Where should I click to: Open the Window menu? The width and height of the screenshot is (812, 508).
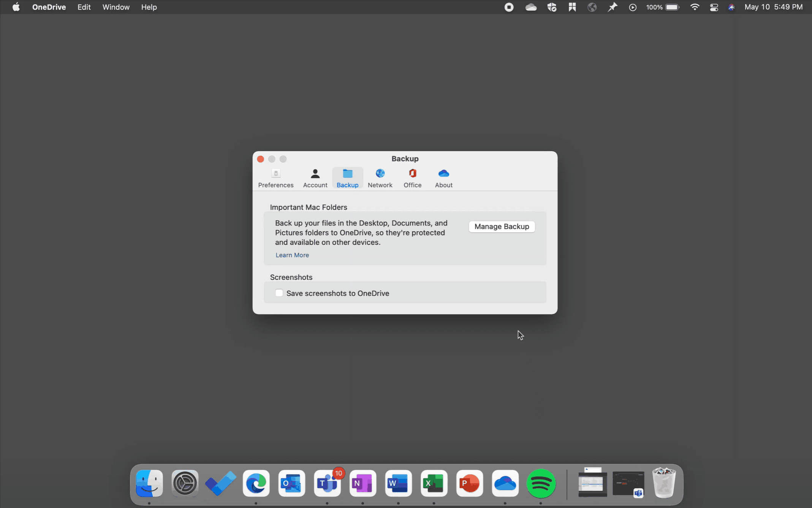[x=116, y=7]
